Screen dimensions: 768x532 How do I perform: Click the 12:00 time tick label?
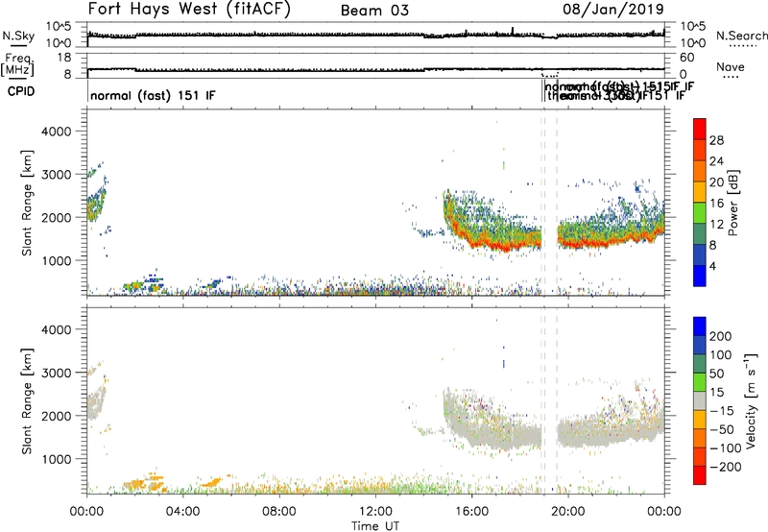click(x=375, y=512)
